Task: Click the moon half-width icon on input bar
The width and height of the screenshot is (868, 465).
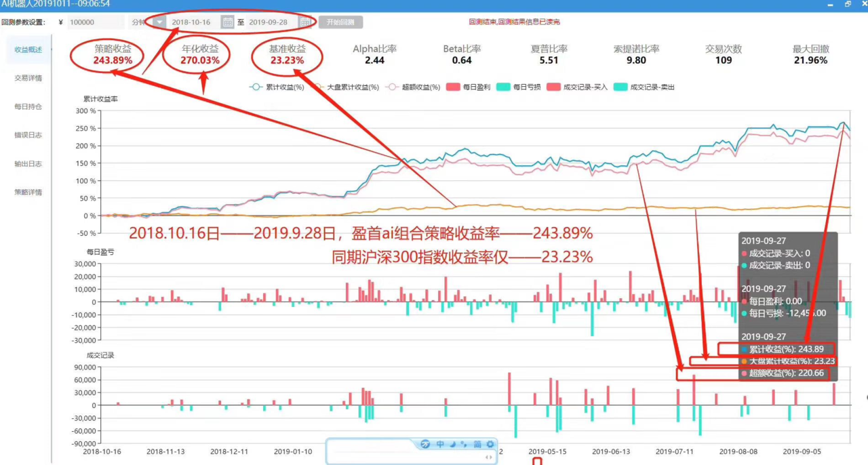Action: click(452, 444)
